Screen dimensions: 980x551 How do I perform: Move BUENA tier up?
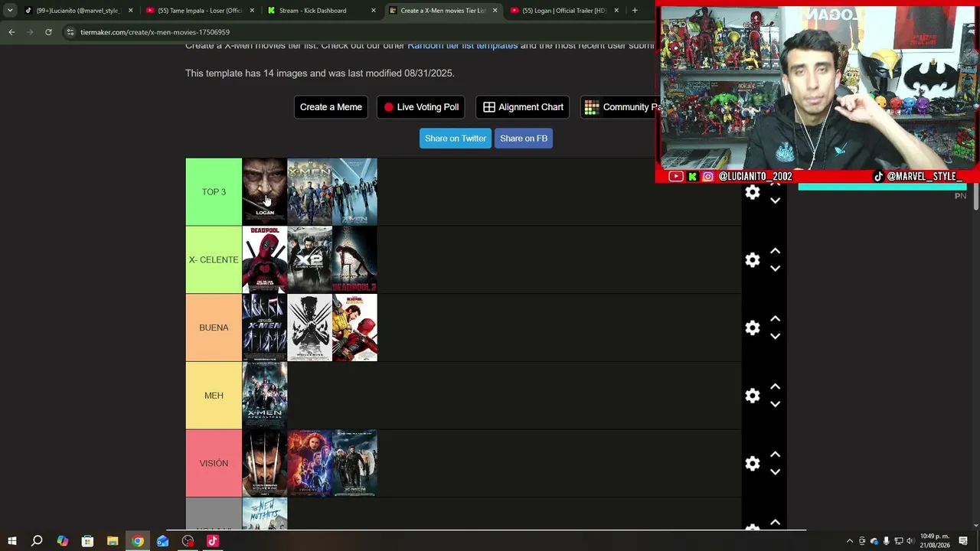775,319
